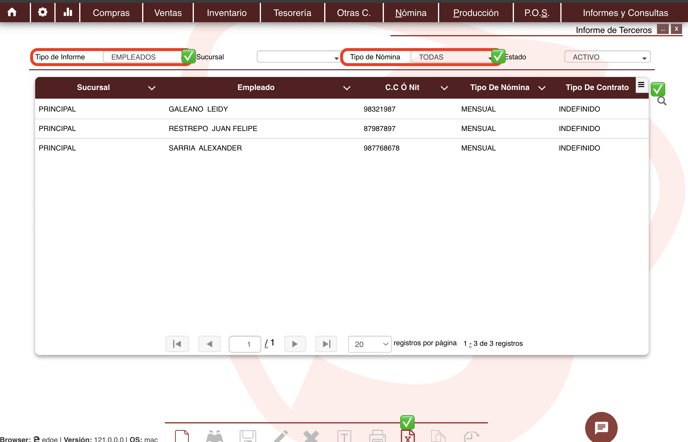Click INDEFINIDO in the RESTREPO JUAN FELIPE row
The image size is (688, 442).
(579, 129)
